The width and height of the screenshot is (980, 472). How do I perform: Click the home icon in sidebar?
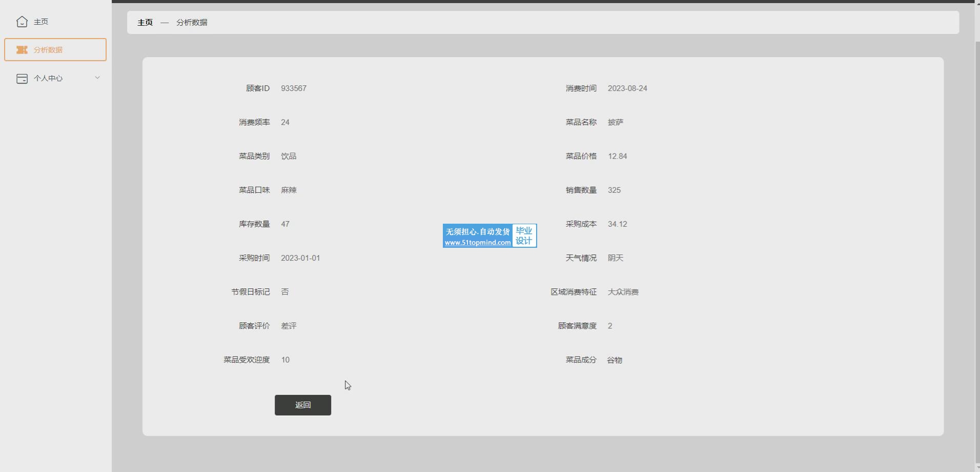click(x=22, y=22)
